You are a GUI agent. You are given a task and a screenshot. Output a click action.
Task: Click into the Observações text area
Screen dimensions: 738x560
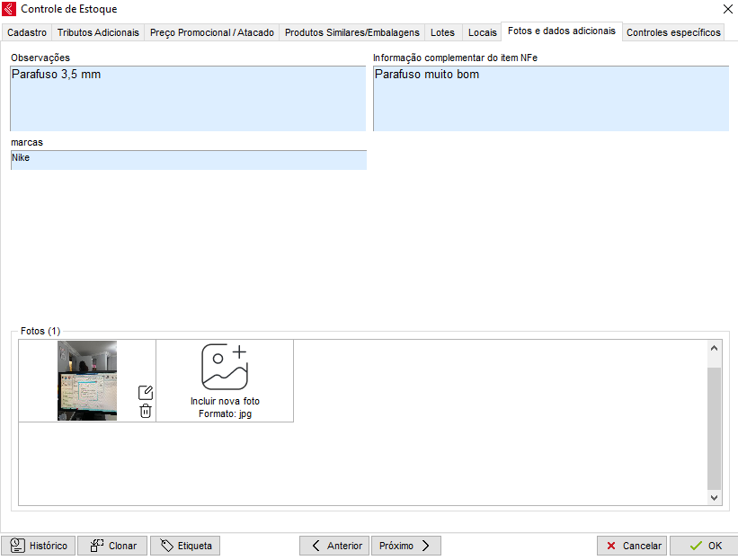188,99
